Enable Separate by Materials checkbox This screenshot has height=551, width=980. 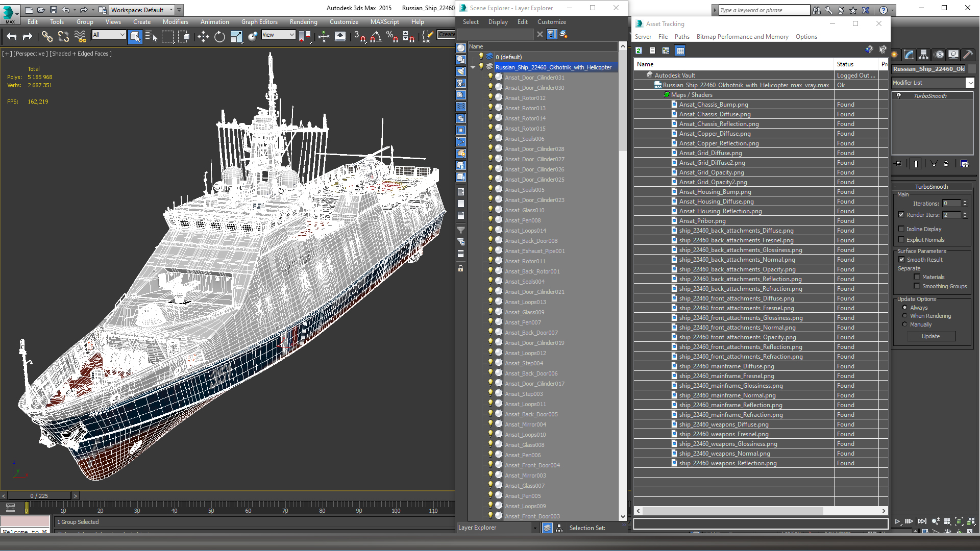pos(917,277)
